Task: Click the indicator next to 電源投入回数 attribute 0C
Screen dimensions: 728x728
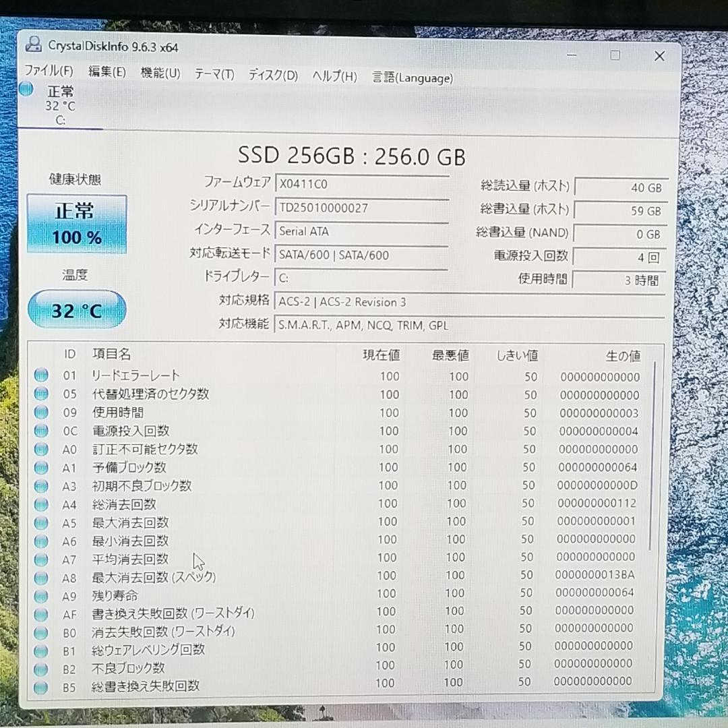Action: (x=40, y=431)
